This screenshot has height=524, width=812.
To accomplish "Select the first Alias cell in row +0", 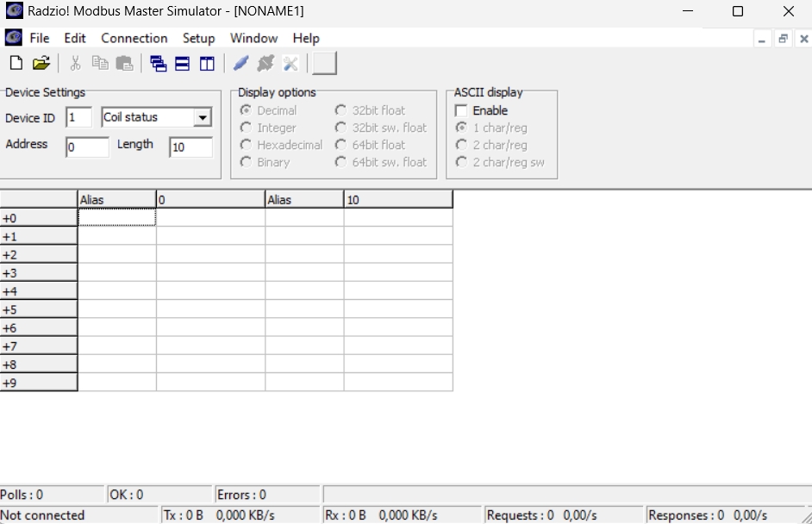I will click(116, 218).
